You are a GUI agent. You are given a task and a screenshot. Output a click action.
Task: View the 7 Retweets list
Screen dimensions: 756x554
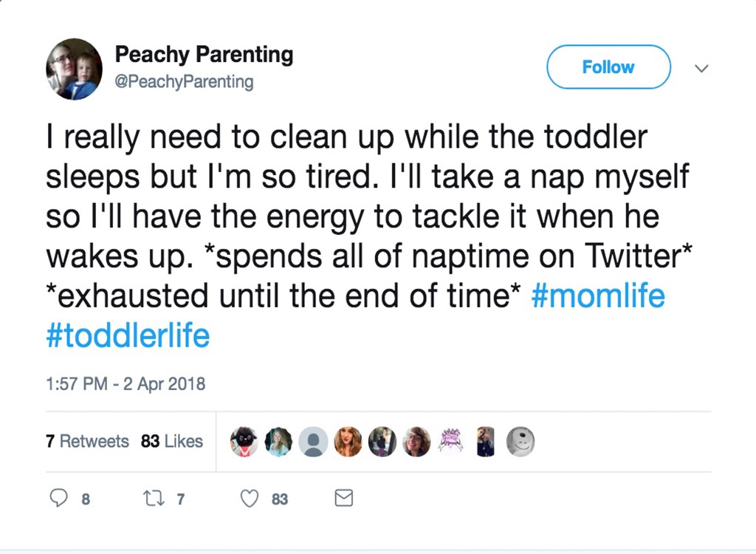point(87,442)
